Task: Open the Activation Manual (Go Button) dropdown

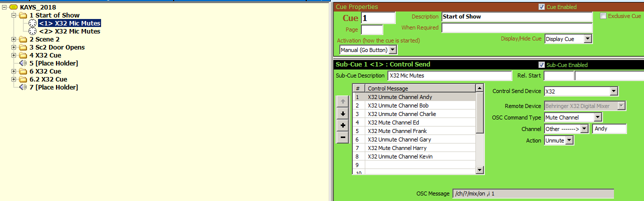Action: (392, 49)
